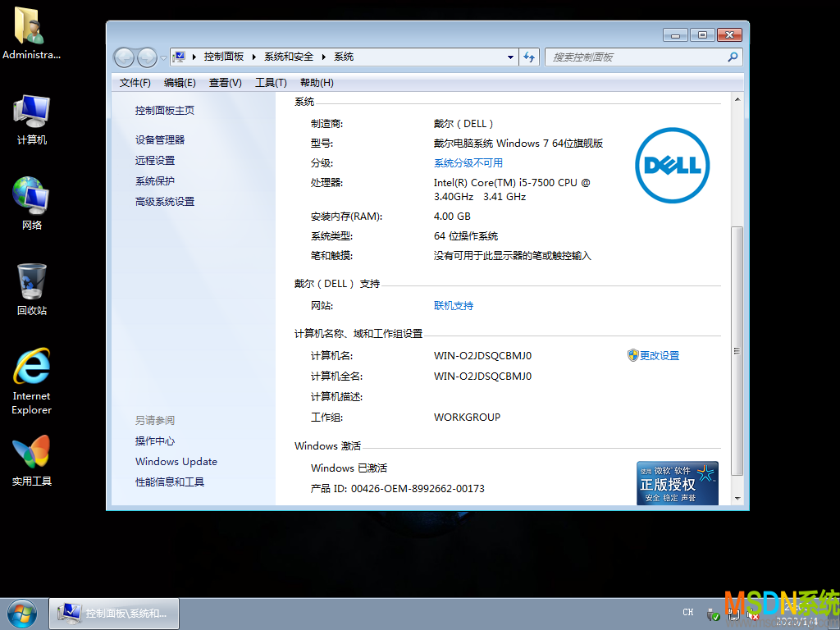The image size is (840, 630).
Task: Open the 查看(V) menu
Action: (x=226, y=83)
